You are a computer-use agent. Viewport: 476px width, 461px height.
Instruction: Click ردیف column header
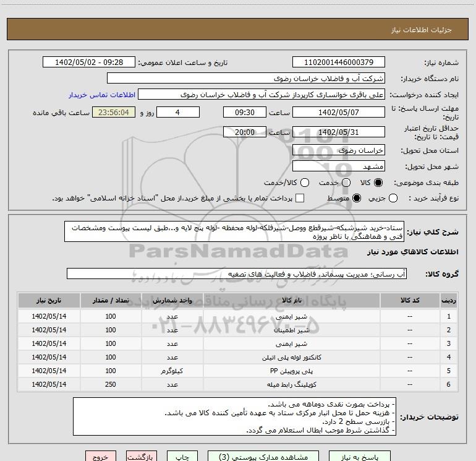pos(449,300)
